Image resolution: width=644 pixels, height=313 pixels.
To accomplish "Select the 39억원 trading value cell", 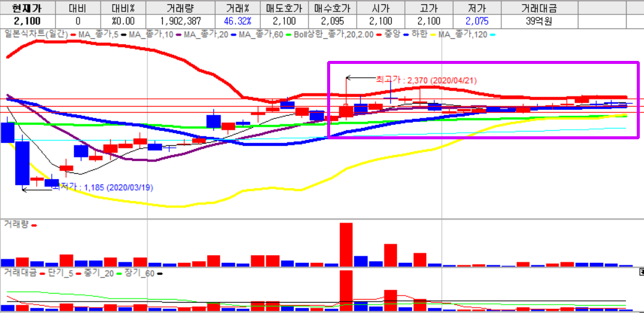I will click(x=540, y=21).
